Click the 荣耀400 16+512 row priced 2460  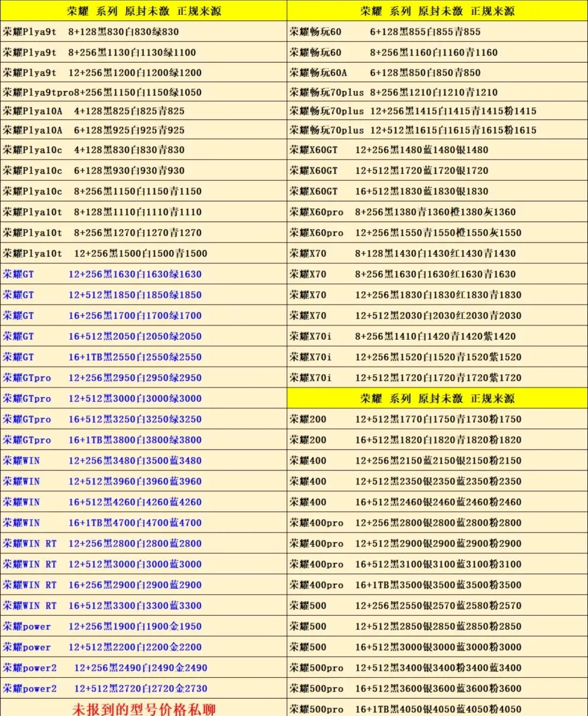coord(437,501)
